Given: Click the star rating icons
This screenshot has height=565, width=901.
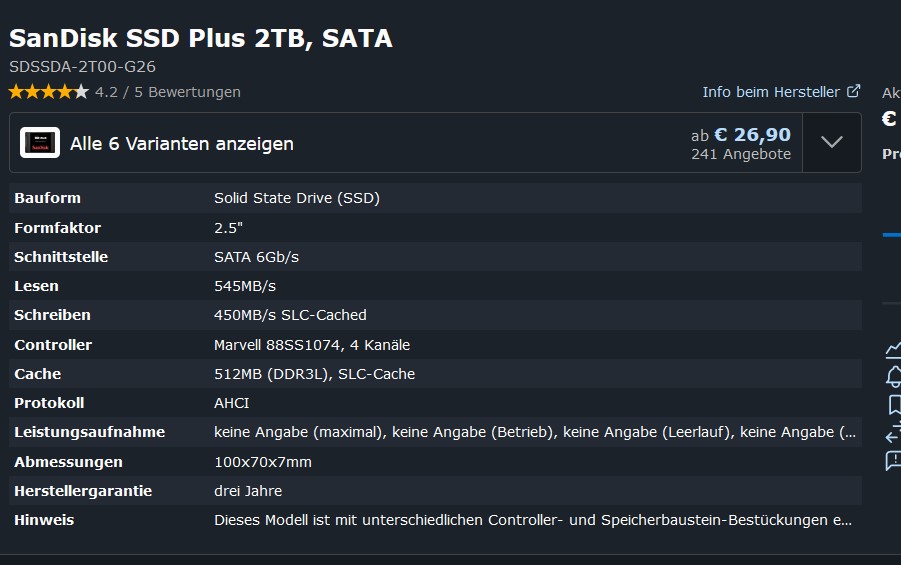Looking at the screenshot, I should 48,92.
